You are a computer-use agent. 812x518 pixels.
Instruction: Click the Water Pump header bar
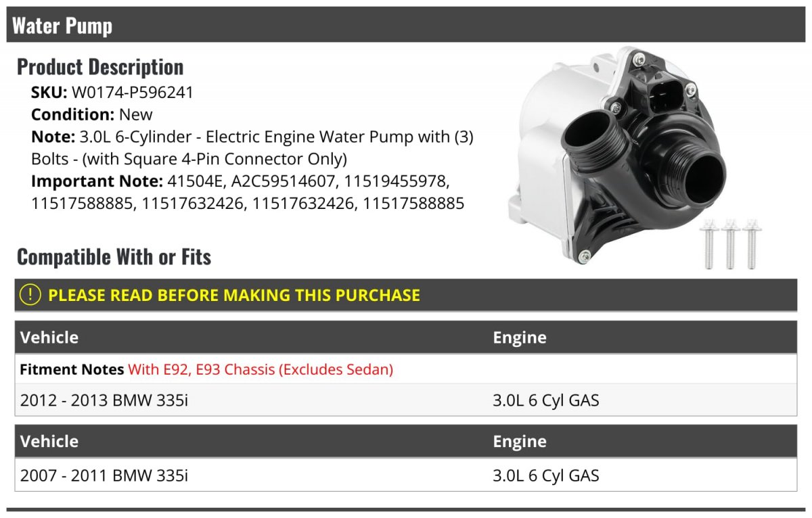click(406, 25)
